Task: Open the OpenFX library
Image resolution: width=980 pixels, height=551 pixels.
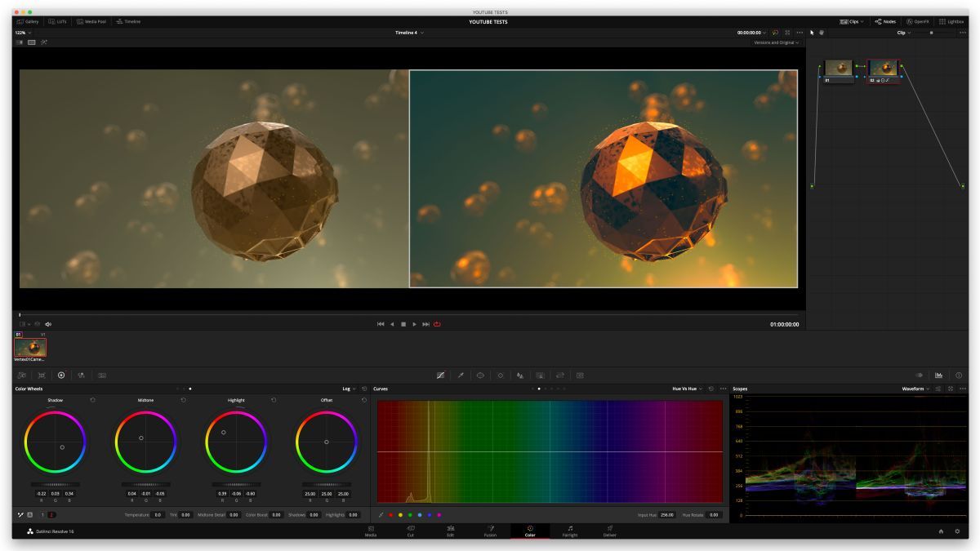Action: (x=920, y=21)
